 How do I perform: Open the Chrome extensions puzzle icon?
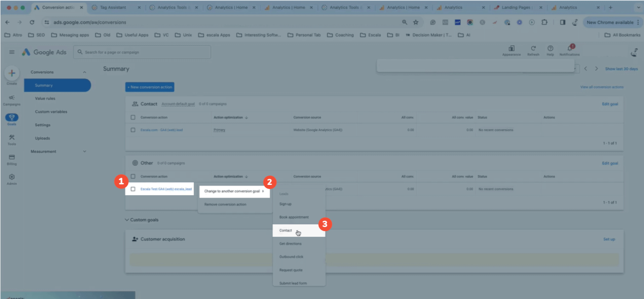[x=544, y=22]
